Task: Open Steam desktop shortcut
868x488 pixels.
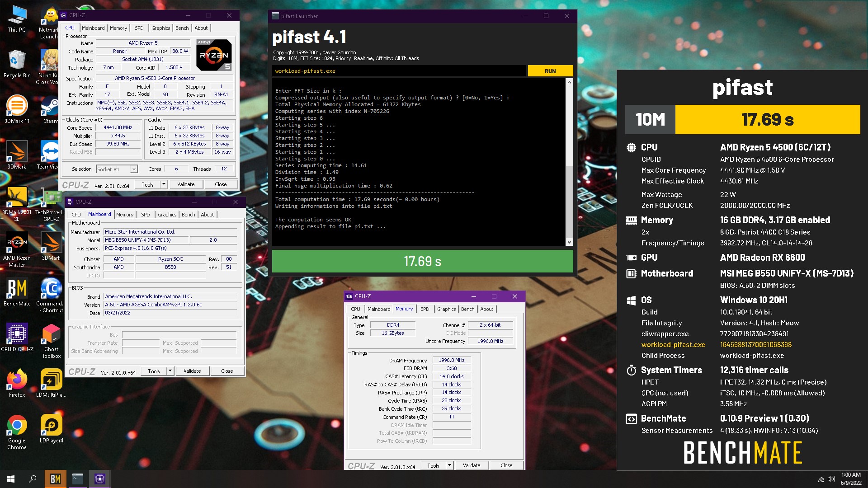Action: click(x=51, y=109)
